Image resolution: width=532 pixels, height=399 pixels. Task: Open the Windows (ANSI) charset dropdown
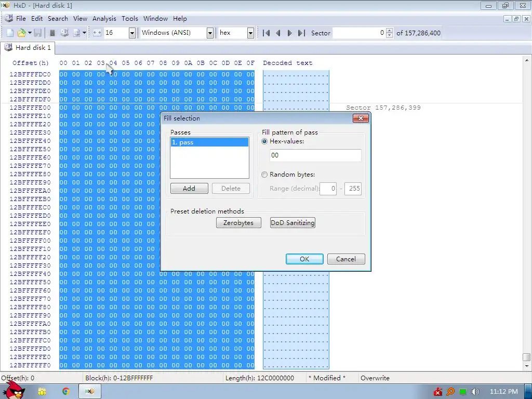pos(210,33)
